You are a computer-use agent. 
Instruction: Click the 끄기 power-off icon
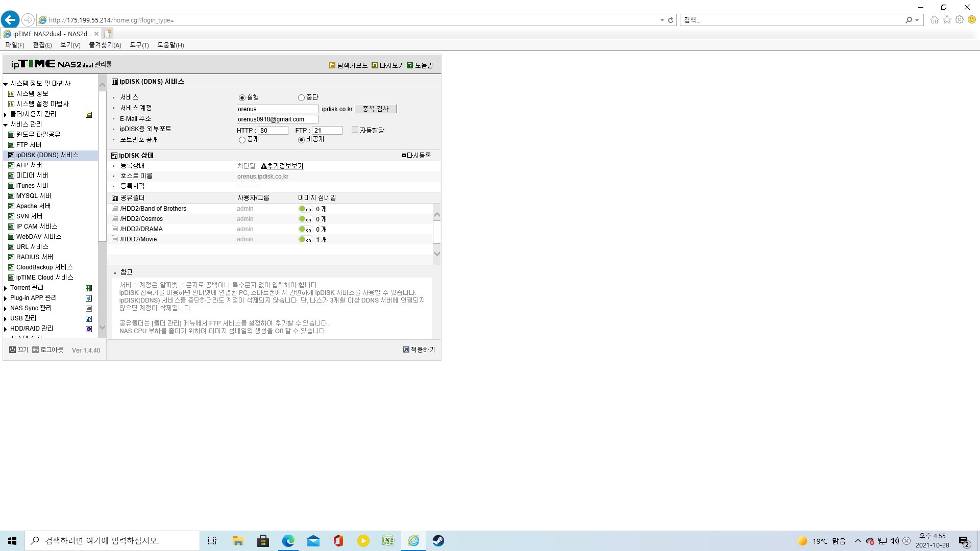point(13,350)
